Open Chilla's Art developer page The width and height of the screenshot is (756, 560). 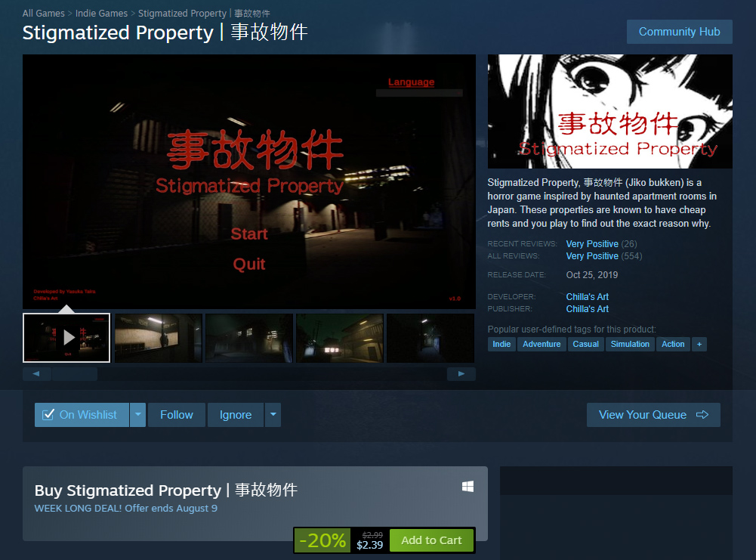click(x=588, y=297)
